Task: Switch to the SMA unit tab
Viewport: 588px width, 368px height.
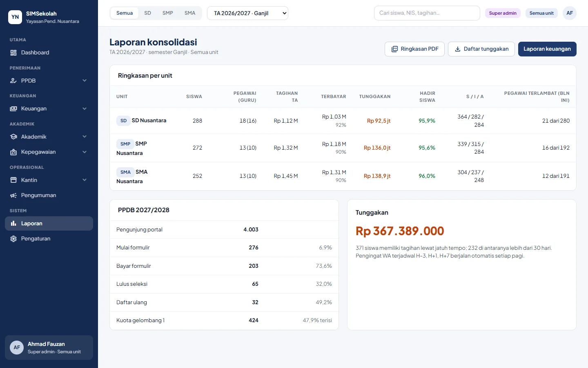Action: click(190, 13)
